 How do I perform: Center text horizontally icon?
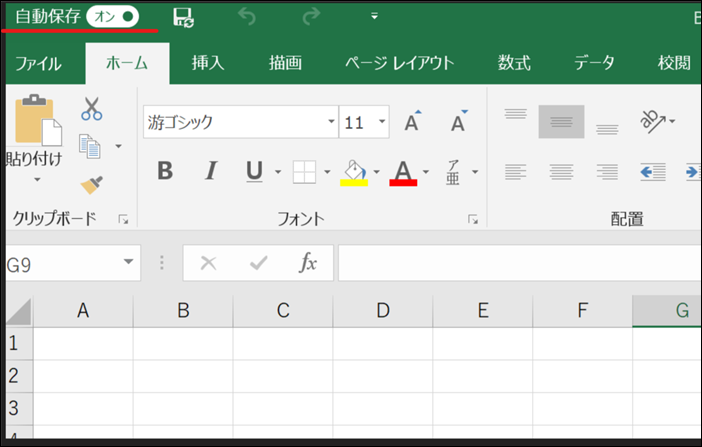tap(561, 172)
